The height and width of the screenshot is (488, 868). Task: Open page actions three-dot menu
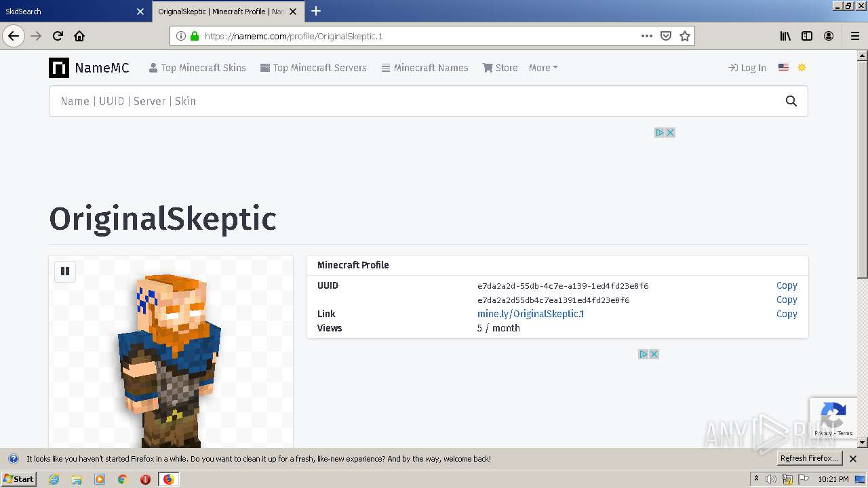click(x=647, y=36)
